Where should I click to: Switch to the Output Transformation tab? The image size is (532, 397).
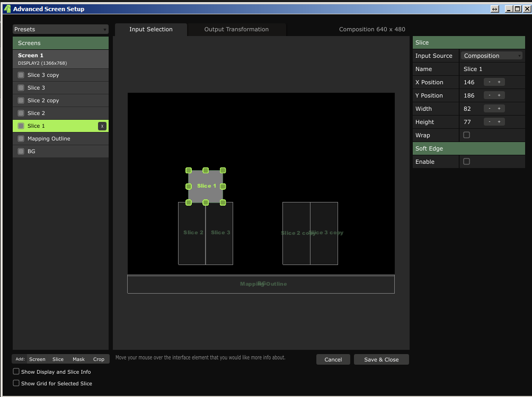point(236,30)
